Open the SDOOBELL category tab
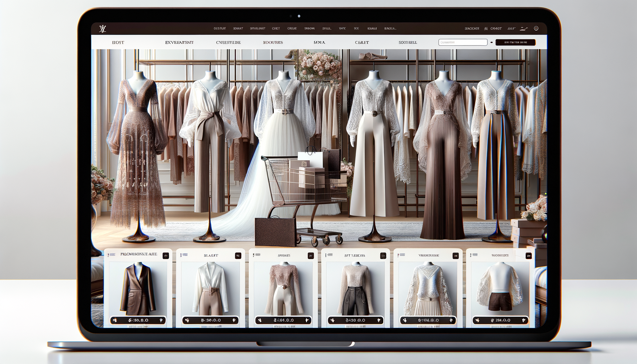This screenshot has width=637, height=364. click(x=408, y=42)
